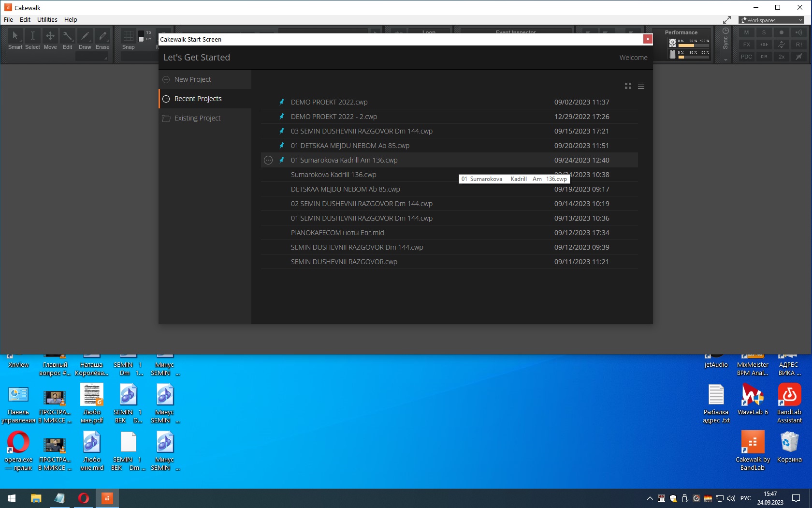The image size is (812, 508).
Task: Toggle automation read/write button
Action: [x=781, y=45]
